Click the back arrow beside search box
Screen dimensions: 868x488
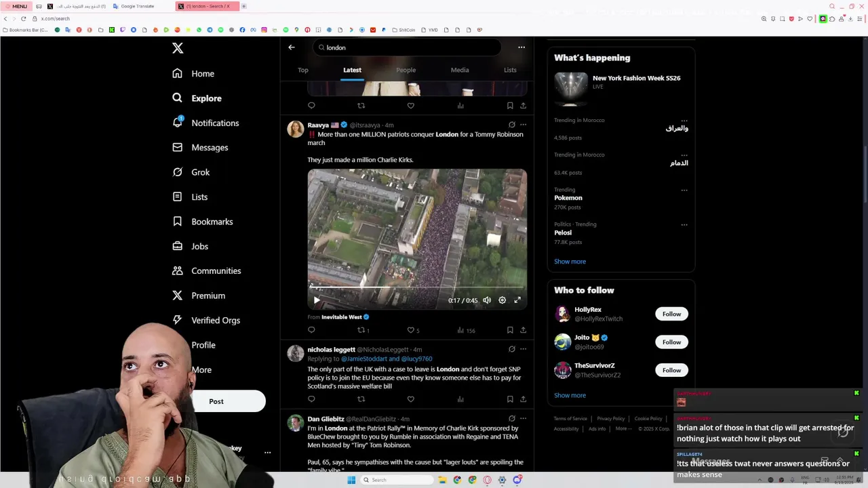pyautogui.click(x=292, y=47)
